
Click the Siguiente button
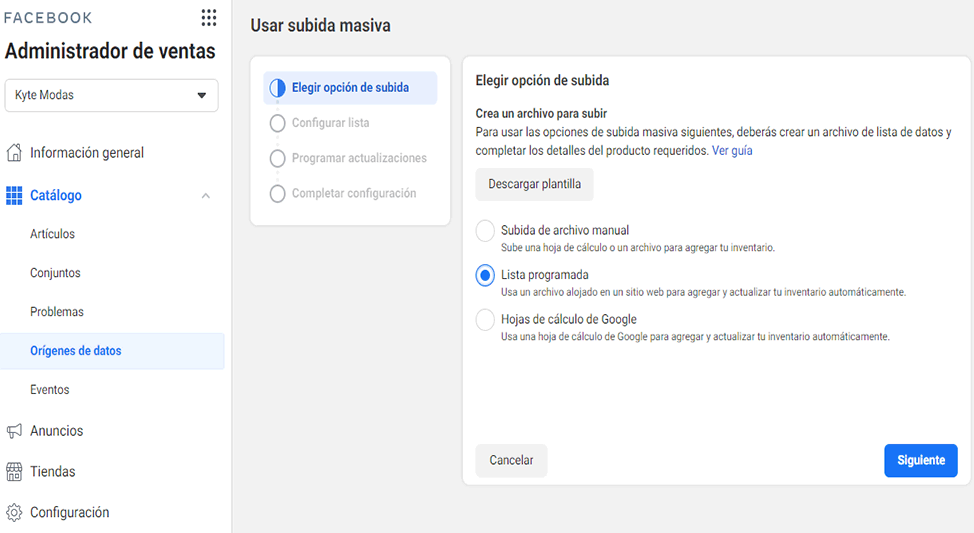point(921,460)
